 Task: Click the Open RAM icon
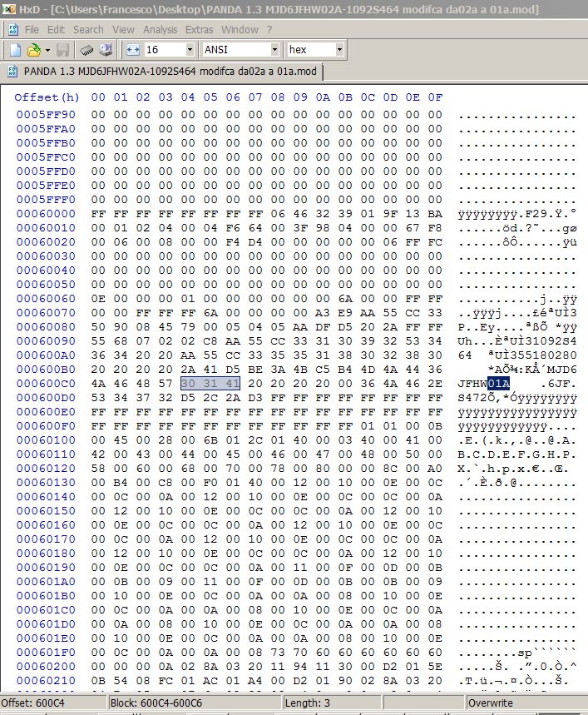[x=86, y=50]
